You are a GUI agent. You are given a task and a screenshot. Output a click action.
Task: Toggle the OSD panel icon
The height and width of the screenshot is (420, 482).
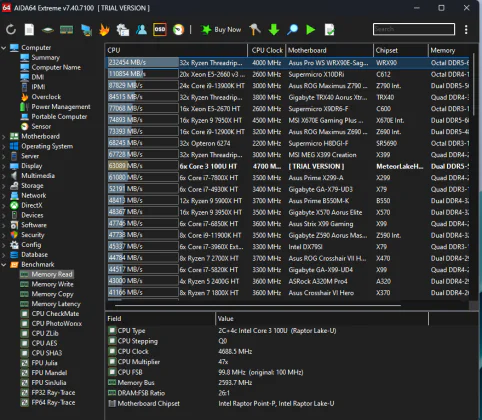160,30
